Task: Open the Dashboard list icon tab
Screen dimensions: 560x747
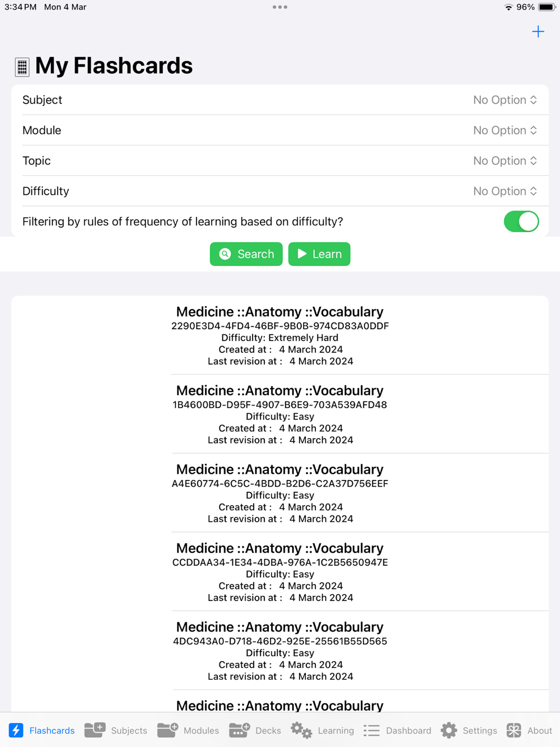Action: 371,730
